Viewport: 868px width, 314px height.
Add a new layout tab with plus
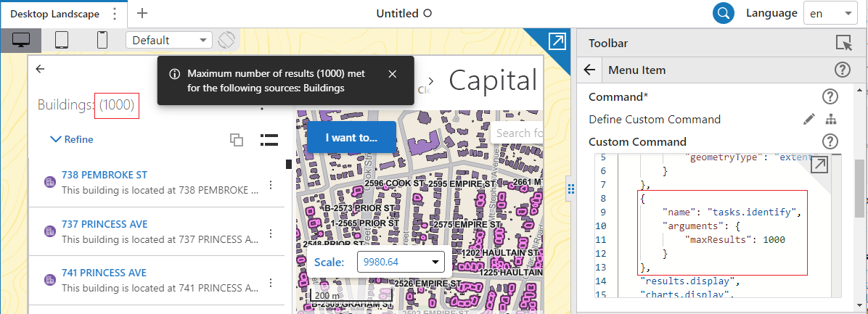point(142,13)
